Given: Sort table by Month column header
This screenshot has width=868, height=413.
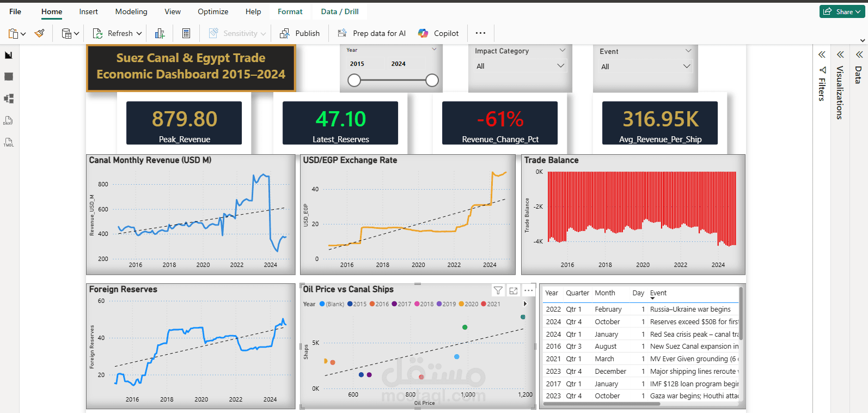Looking at the screenshot, I should (x=605, y=293).
